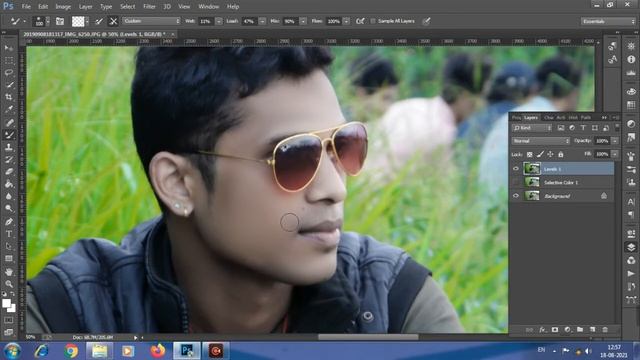
Task: Add a layer mask icon
Action: [555, 329]
